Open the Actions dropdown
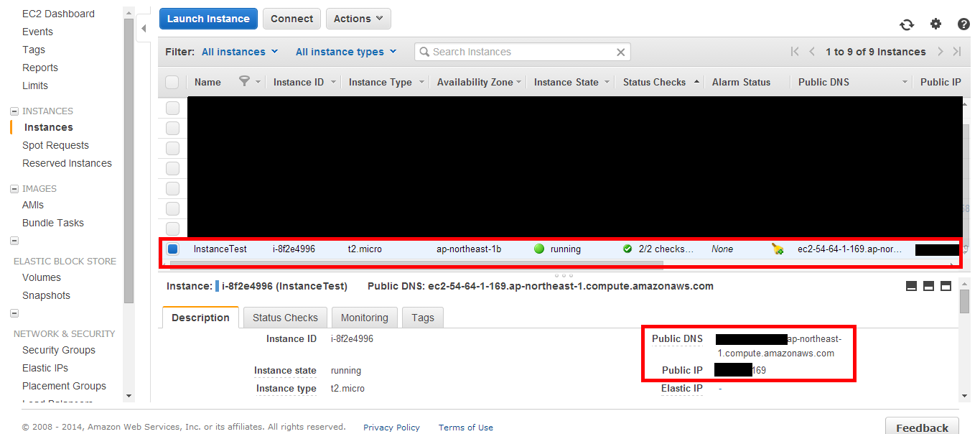The image size is (980, 434). point(358,19)
